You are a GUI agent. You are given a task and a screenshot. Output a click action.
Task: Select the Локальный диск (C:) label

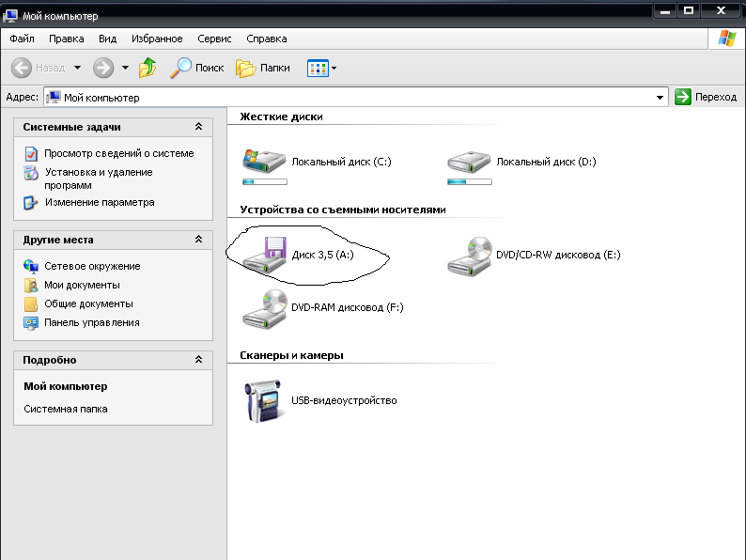(x=341, y=162)
